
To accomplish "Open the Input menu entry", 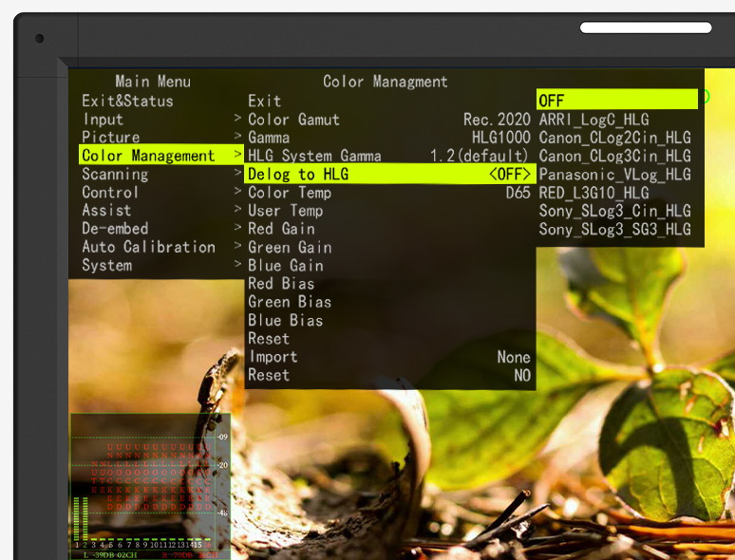I will tap(104, 120).
